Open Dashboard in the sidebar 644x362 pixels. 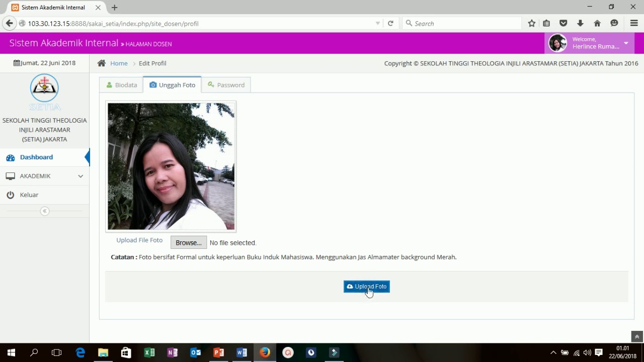click(45, 157)
